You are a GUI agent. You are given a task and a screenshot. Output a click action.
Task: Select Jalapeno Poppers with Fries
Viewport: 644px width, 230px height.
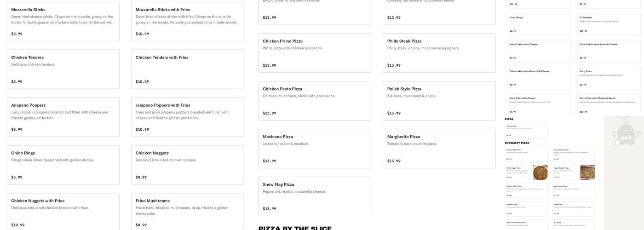coord(188,117)
